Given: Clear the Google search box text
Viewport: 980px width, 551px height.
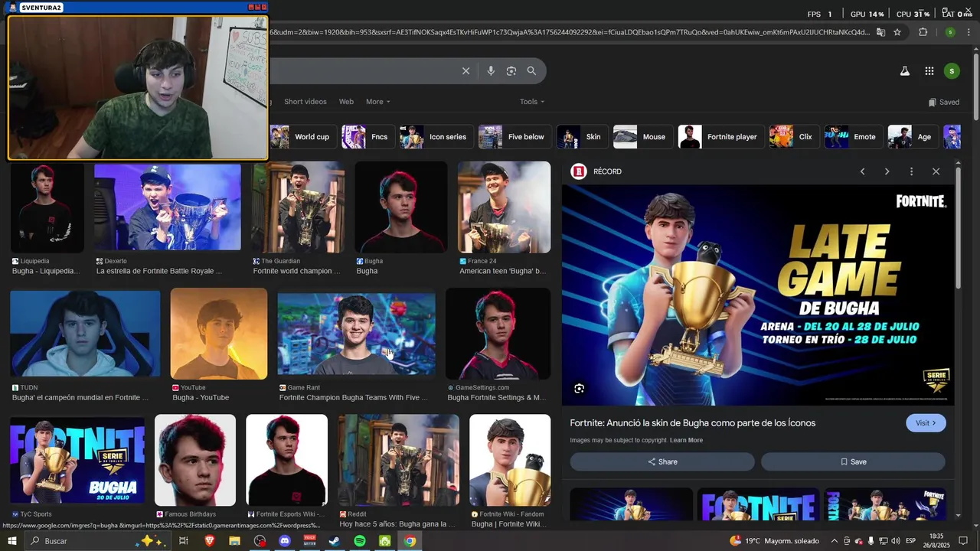Looking at the screenshot, I should click(x=465, y=71).
